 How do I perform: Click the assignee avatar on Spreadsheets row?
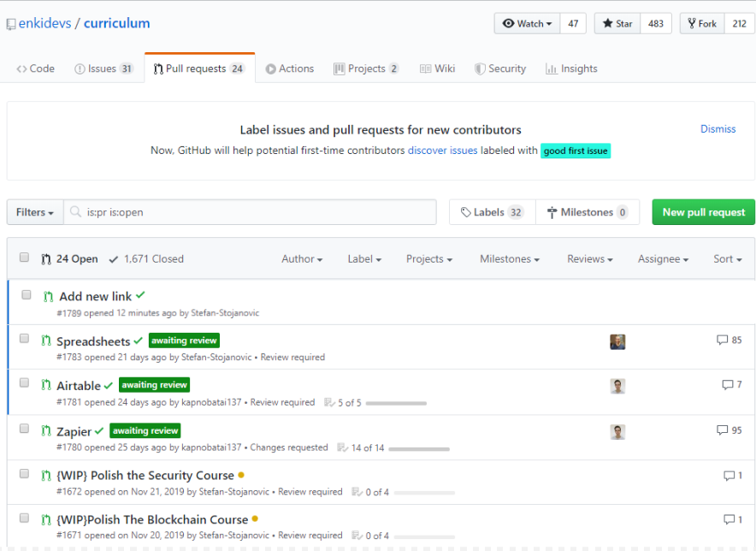(617, 342)
